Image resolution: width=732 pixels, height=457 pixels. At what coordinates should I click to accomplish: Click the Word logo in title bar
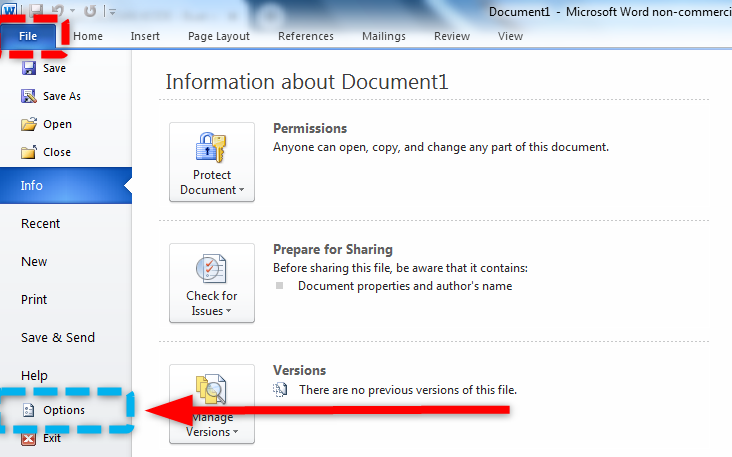(9, 9)
